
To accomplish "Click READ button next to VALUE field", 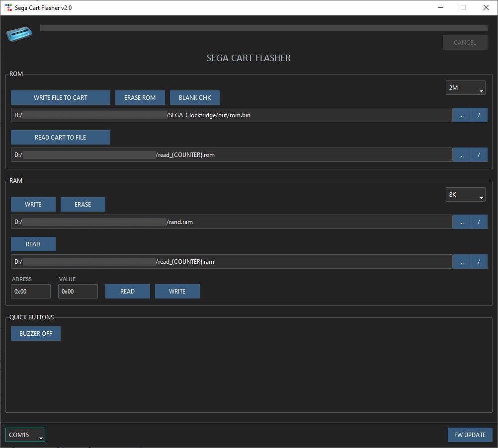I will click(127, 291).
